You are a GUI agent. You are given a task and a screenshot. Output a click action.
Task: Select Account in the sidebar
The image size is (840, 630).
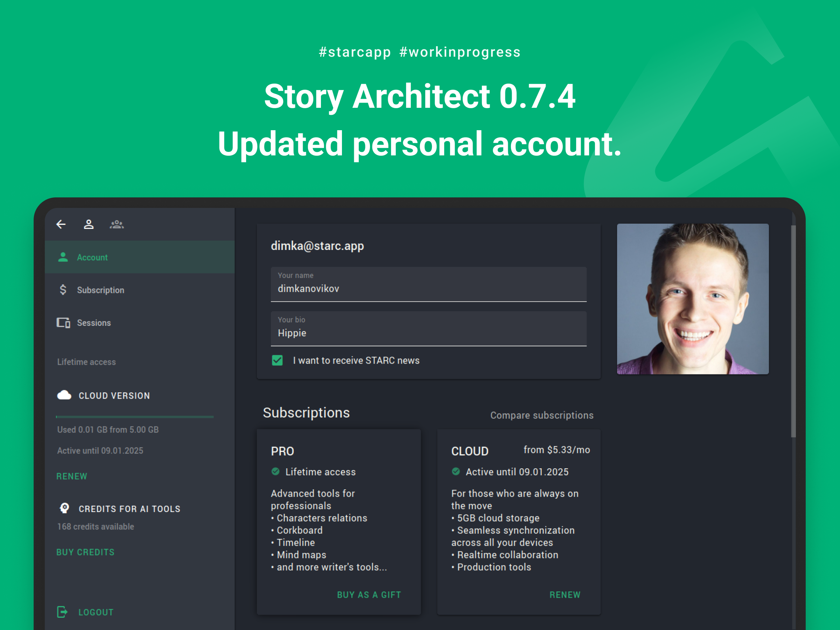(x=92, y=258)
